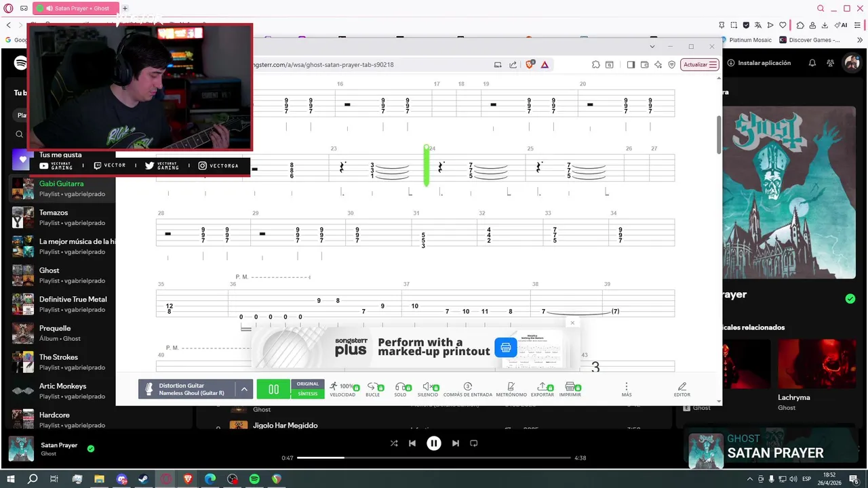
Task: Click the Ghost Opus album artwork
Action: point(789,192)
